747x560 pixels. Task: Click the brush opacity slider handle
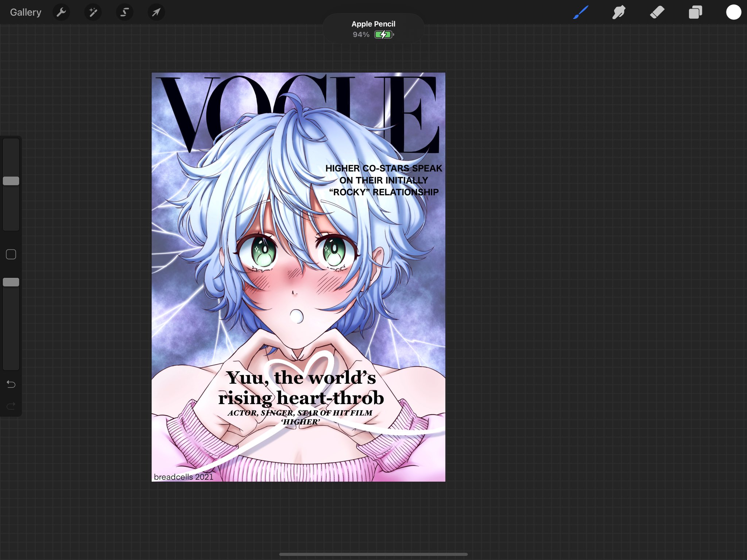[11, 282]
